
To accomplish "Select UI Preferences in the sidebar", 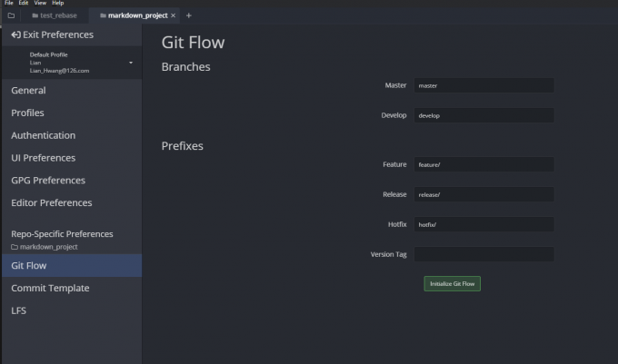I will click(43, 158).
